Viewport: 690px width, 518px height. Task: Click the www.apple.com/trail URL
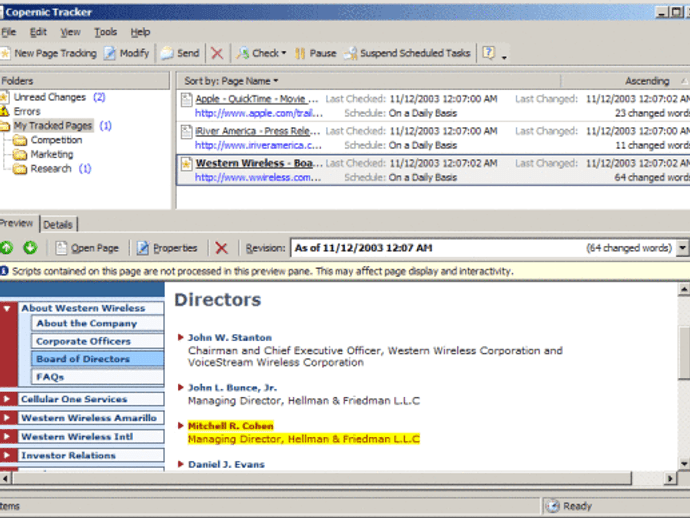tap(259, 114)
